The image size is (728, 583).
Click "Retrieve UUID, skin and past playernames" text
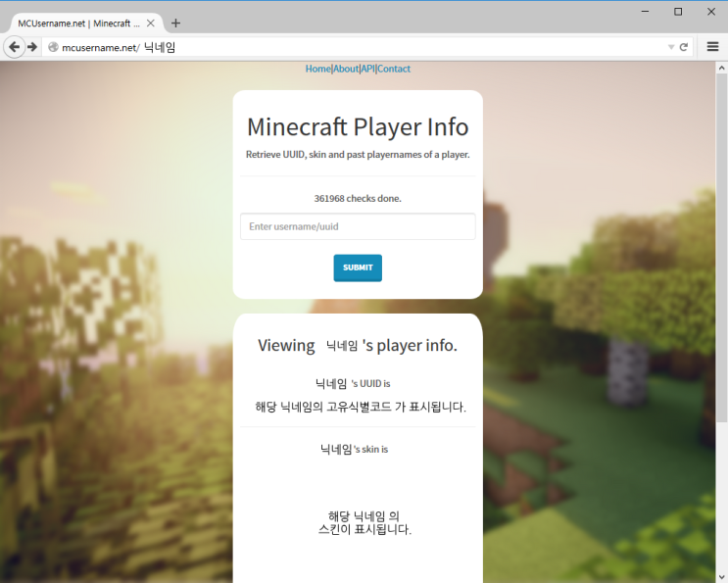coord(358,155)
